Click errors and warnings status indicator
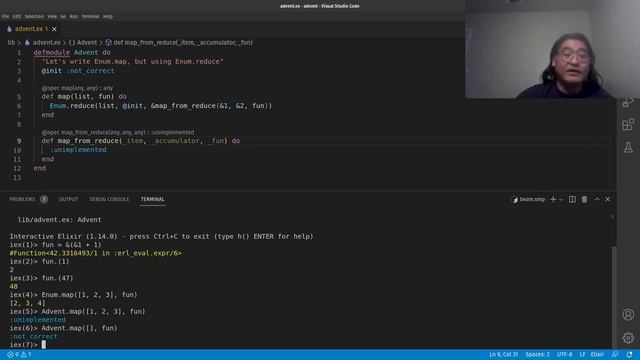The image size is (640, 360). pyautogui.click(x=19, y=354)
